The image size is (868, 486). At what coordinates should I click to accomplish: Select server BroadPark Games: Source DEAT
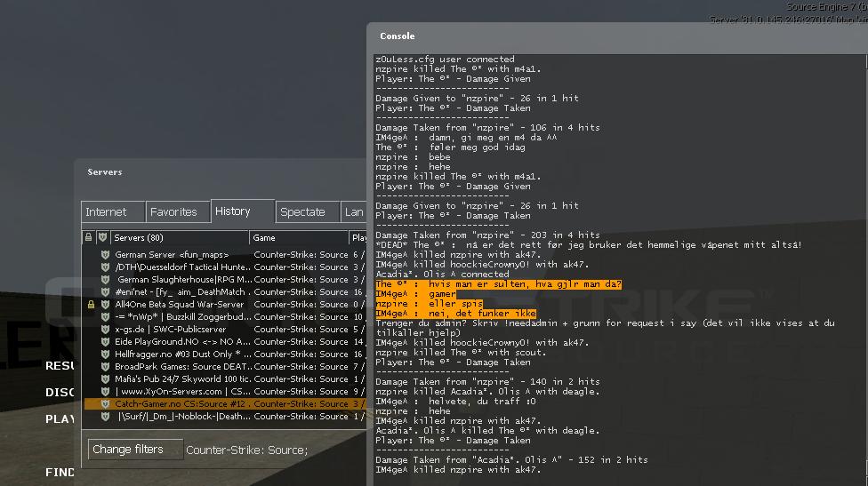click(x=224, y=367)
